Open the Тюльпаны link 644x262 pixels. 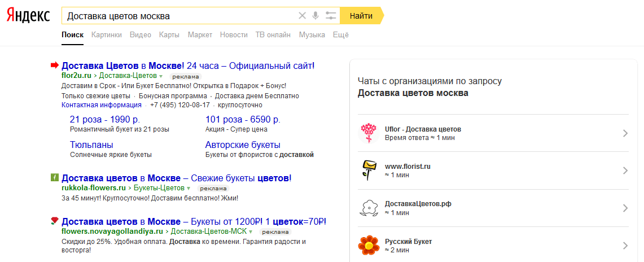(91, 145)
